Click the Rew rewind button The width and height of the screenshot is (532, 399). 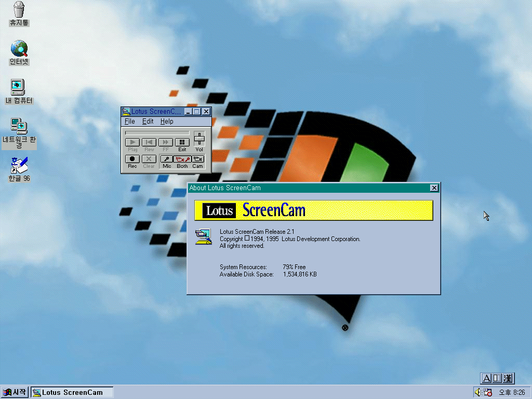[x=149, y=142]
